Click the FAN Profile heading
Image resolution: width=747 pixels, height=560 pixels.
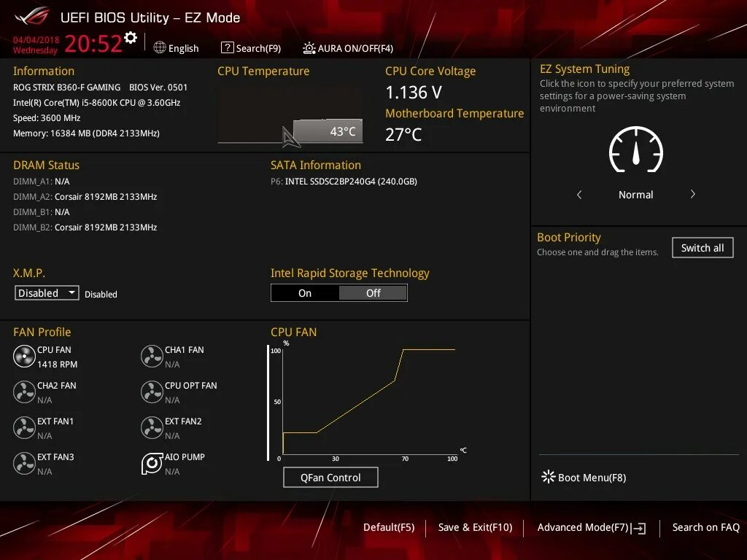[x=42, y=332]
